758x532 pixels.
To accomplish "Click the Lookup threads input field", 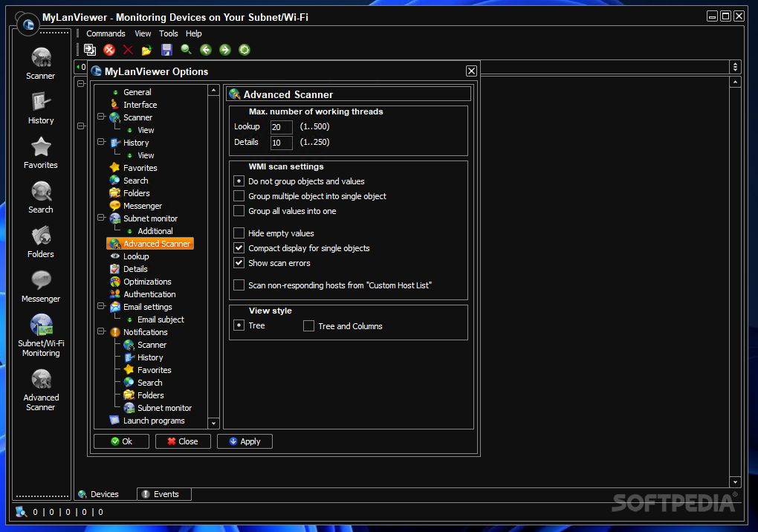I will pyautogui.click(x=282, y=127).
